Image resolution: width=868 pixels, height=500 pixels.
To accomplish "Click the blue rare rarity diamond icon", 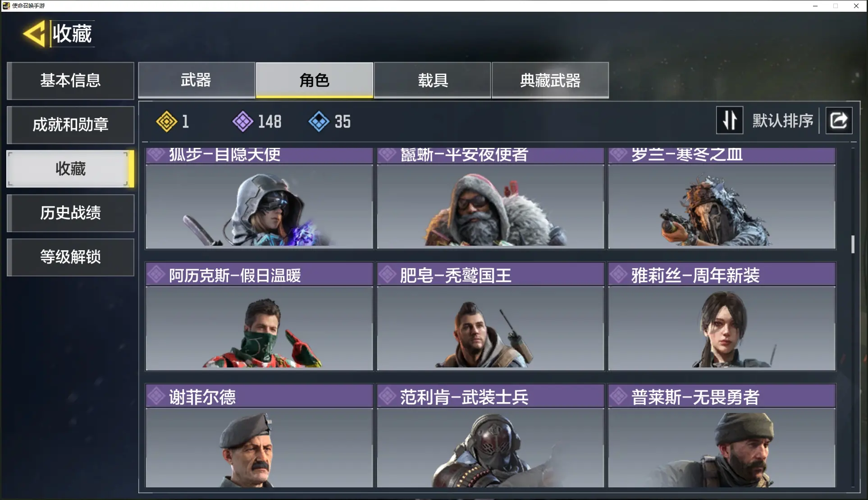I will click(x=319, y=121).
